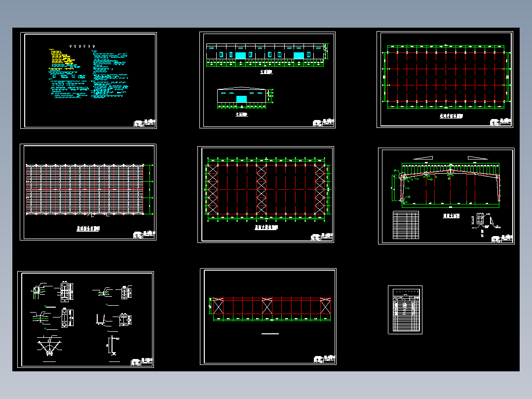Select the roof purlin layout plan sheet
Screen dimensions: 532x399
[x=88, y=192]
